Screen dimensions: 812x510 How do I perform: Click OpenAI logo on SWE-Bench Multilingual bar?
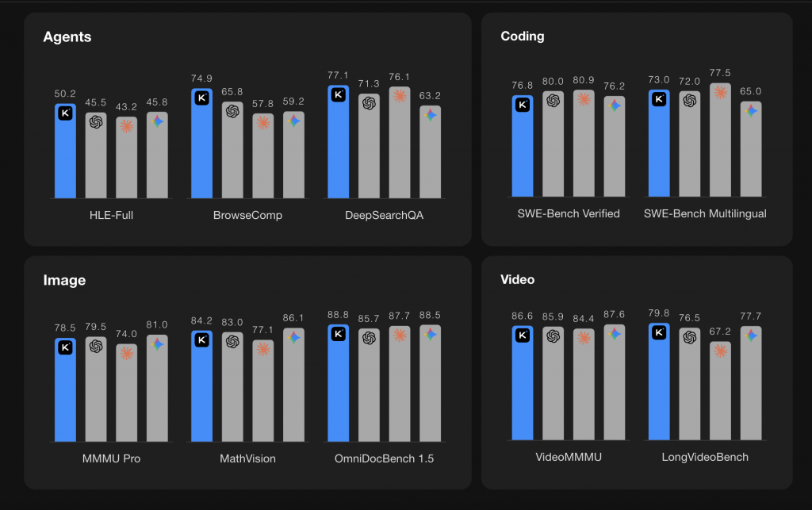click(690, 101)
